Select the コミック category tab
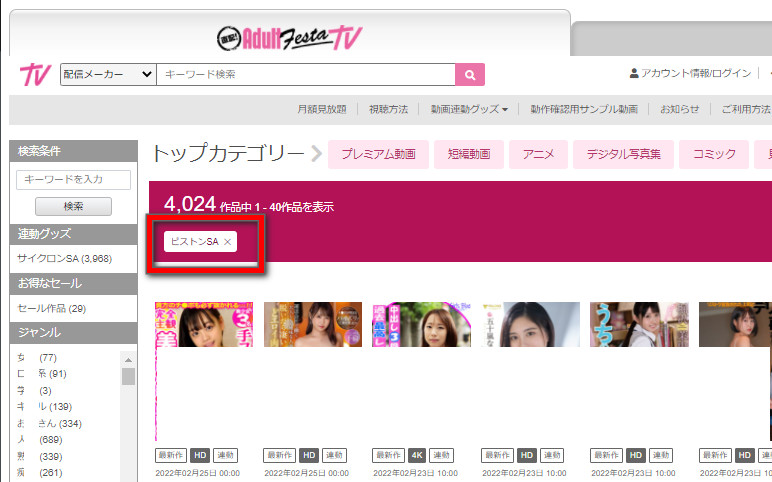The height and width of the screenshot is (482, 772). (x=714, y=154)
